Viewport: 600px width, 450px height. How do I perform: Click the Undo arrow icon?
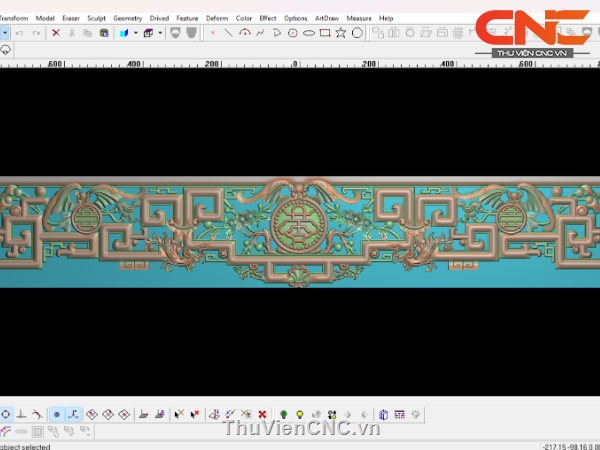(x=20, y=33)
